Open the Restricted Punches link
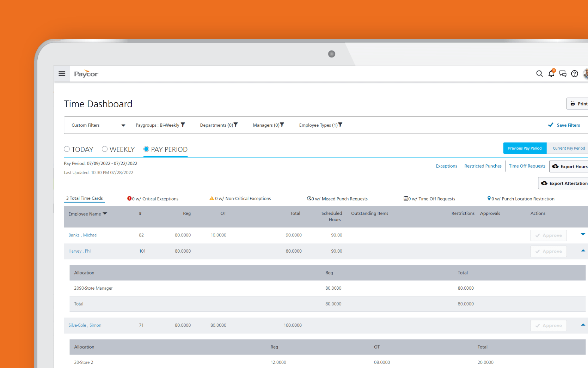The image size is (588, 368). click(x=483, y=166)
